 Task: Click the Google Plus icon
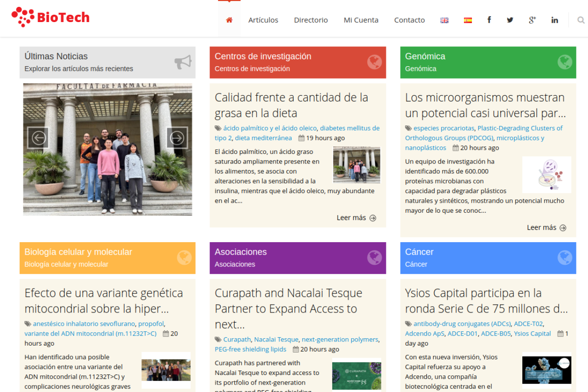coord(532,20)
